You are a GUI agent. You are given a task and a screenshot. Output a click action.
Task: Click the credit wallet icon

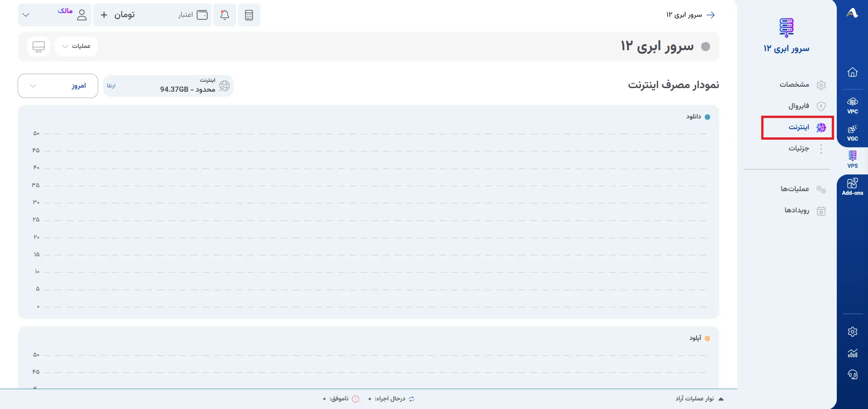202,15
